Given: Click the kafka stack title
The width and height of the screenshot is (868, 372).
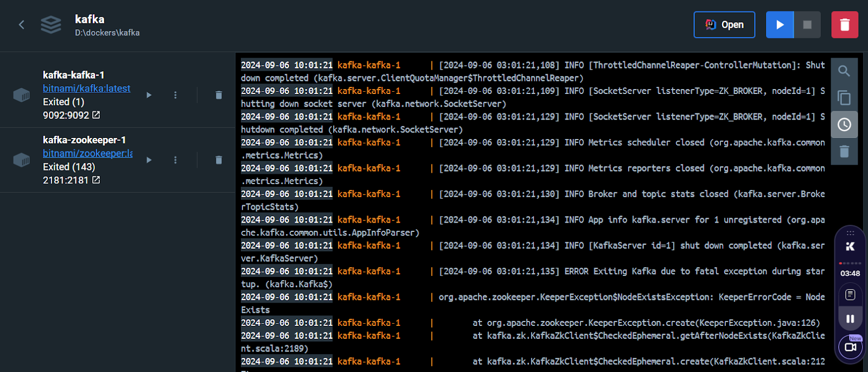Looking at the screenshot, I should [x=90, y=20].
